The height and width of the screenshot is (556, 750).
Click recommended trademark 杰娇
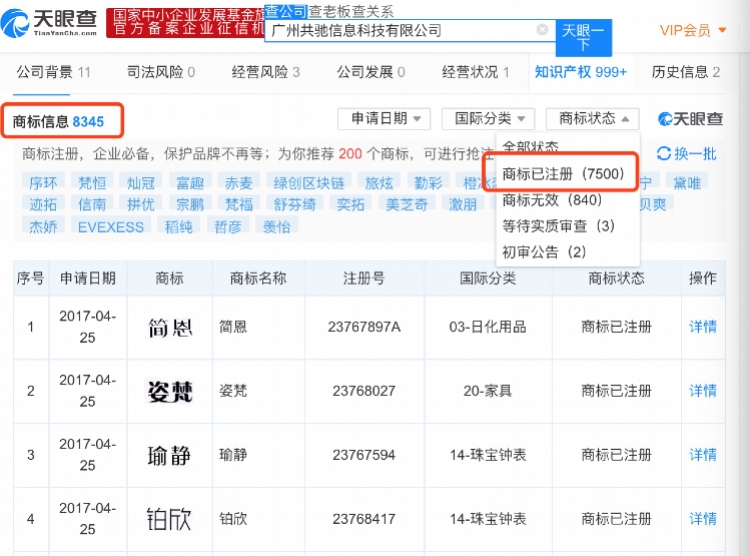coord(43,226)
